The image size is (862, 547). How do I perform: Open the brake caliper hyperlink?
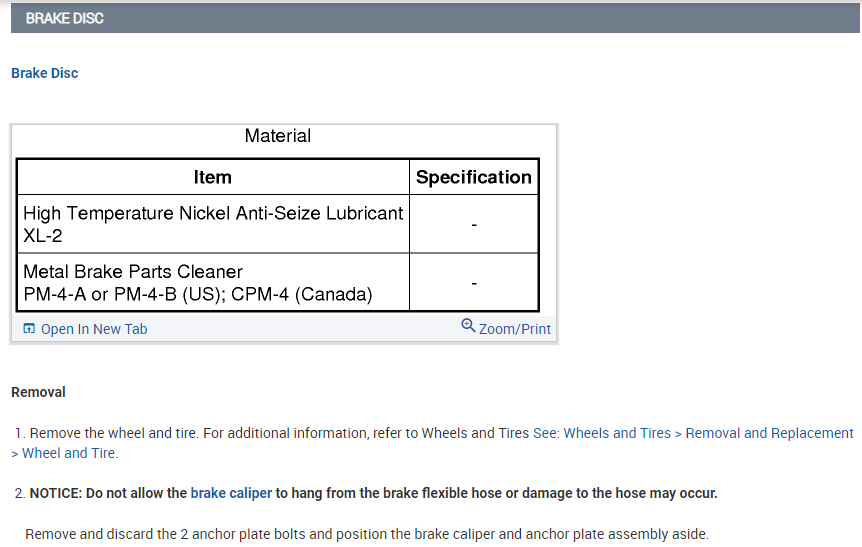(x=231, y=493)
